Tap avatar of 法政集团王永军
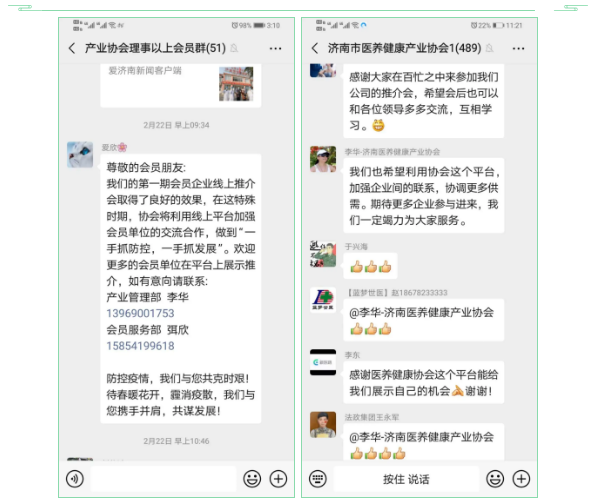The image size is (598, 499). [323, 425]
